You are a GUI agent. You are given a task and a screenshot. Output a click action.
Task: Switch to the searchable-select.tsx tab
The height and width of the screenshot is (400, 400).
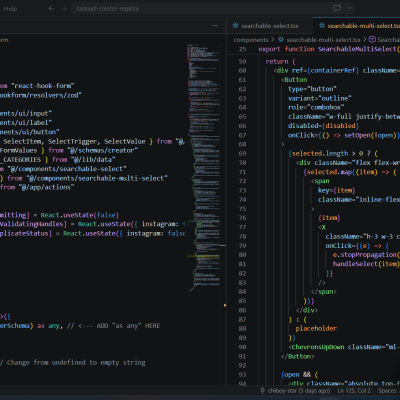[x=265, y=26]
